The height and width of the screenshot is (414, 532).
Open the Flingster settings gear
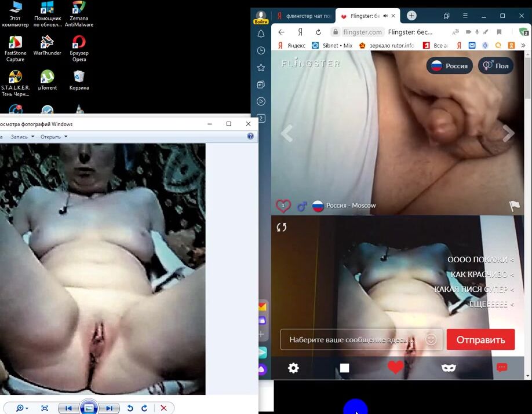click(x=294, y=368)
